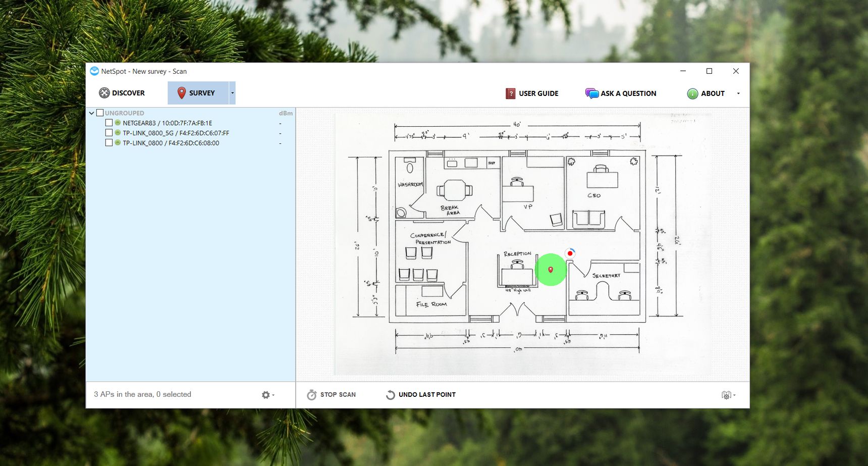The image size is (868, 466).
Task: Select TP-LINK_0800 / F4:F2:6D:C6:08:00 row
Action: point(191,143)
